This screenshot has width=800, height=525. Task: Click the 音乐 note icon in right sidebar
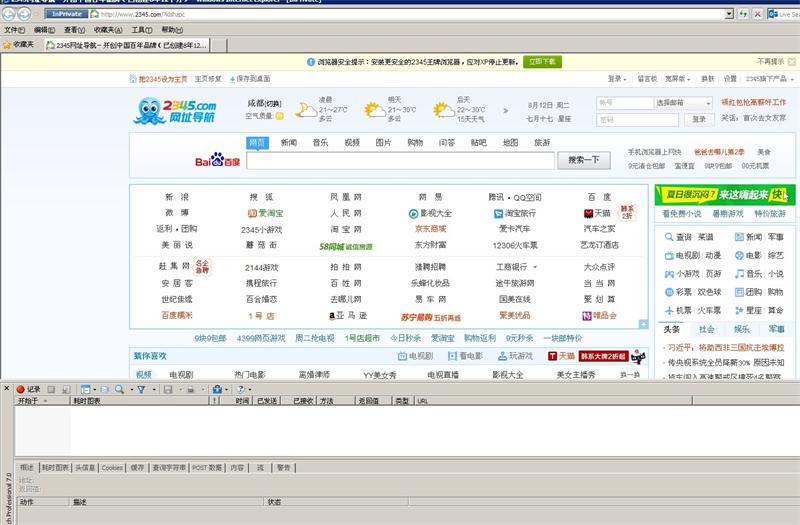coord(739,274)
